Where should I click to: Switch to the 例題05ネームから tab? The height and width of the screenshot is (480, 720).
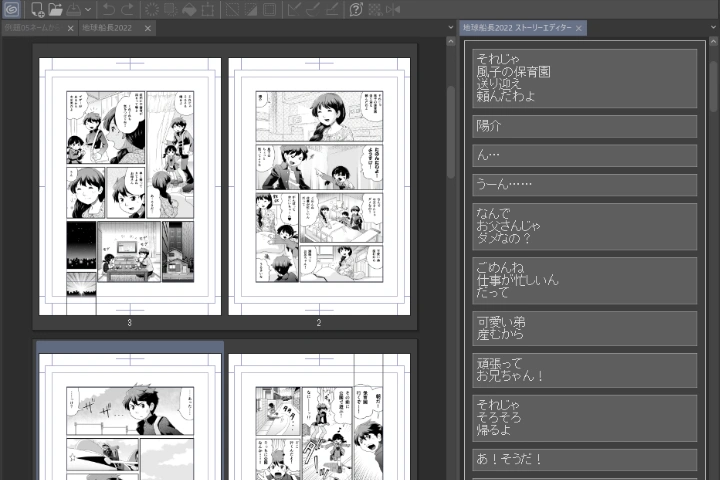(32, 28)
